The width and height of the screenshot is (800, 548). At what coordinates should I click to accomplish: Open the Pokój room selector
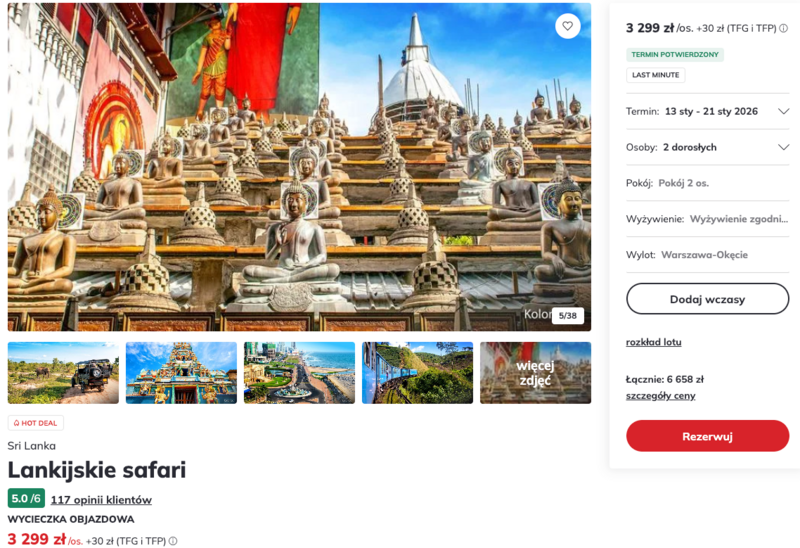[707, 183]
